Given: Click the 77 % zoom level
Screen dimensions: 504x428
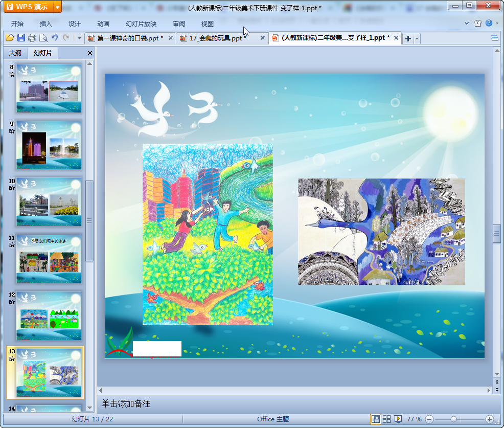Looking at the screenshot, I should (414, 419).
